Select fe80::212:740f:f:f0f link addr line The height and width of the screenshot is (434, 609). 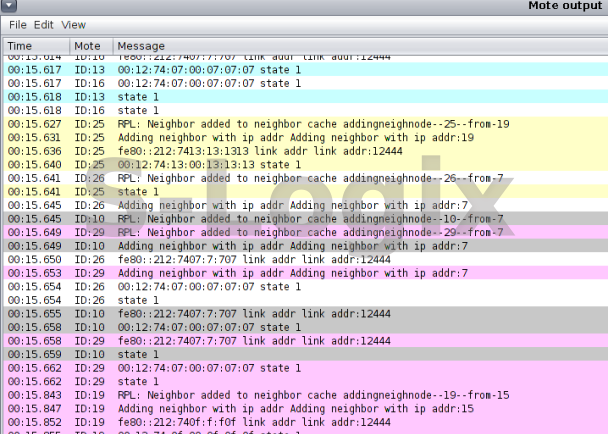click(306, 422)
